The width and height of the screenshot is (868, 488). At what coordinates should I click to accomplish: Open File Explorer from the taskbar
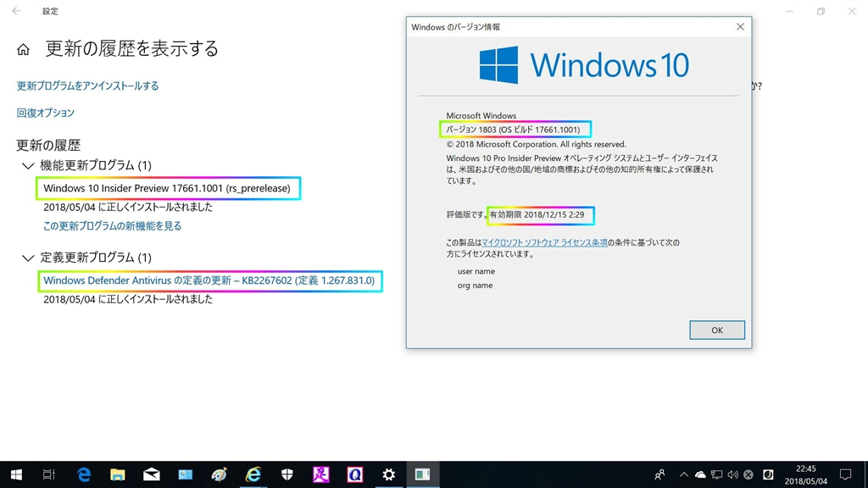[117, 474]
